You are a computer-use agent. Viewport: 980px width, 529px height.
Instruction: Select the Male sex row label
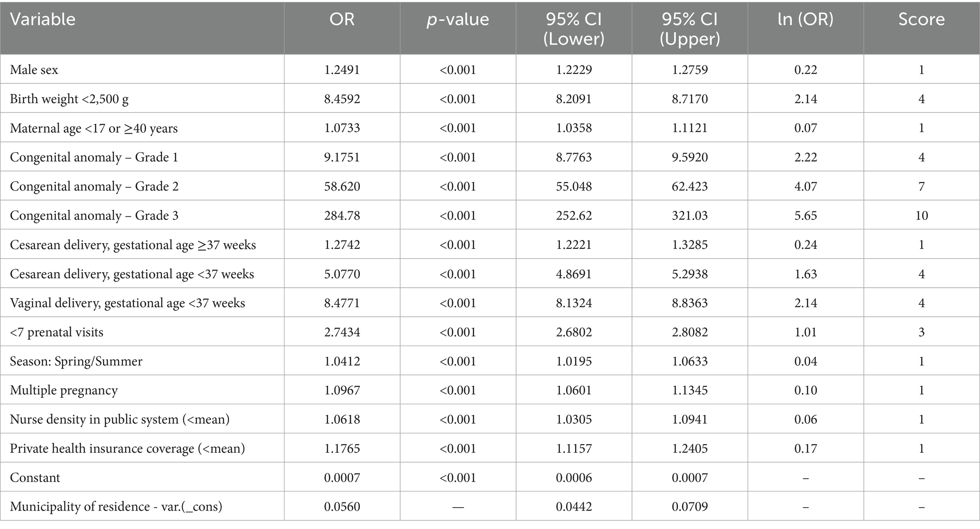(x=34, y=70)
